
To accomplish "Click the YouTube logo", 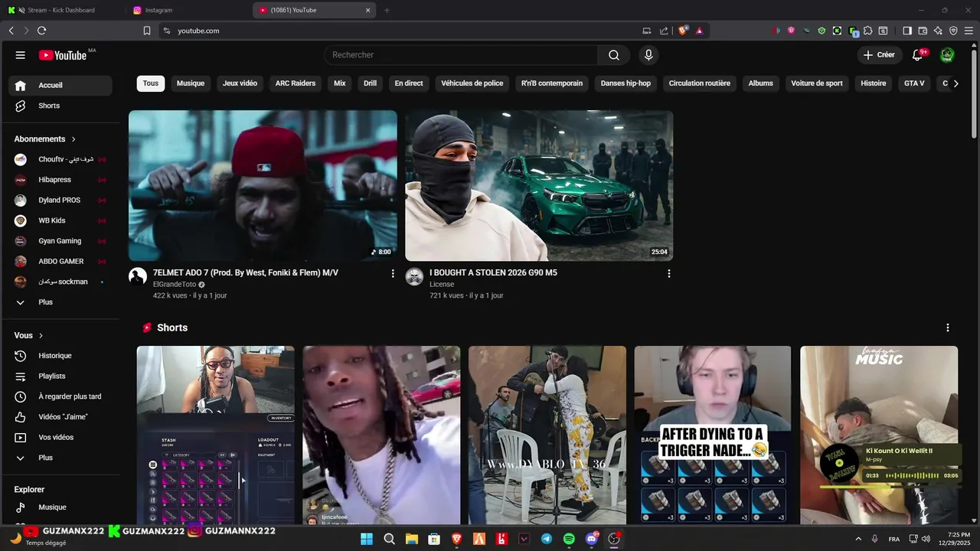I will pyautogui.click(x=63, y=55).
